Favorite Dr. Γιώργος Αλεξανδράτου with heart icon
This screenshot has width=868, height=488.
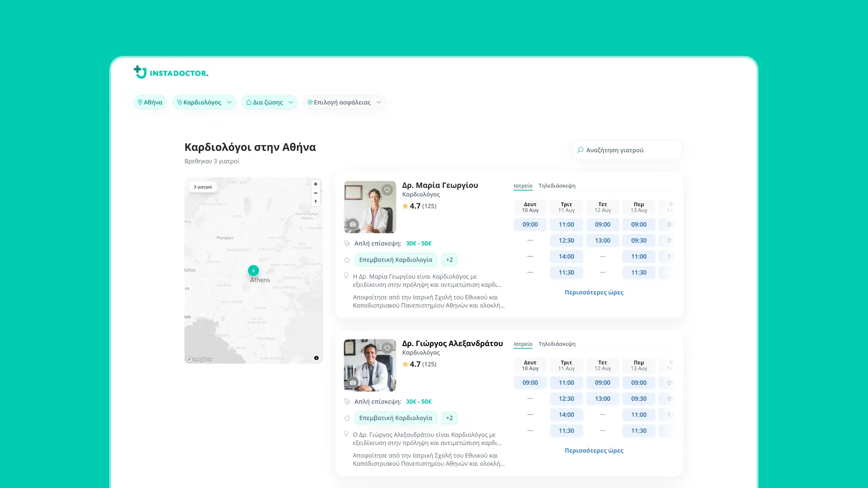387,348
